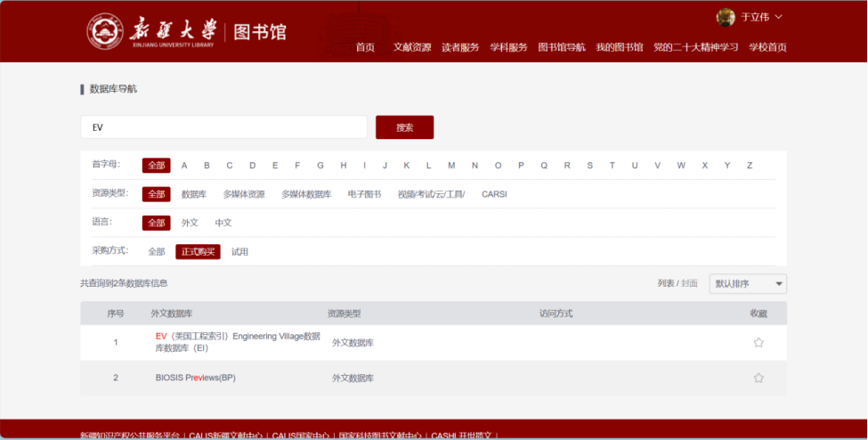This screenshot has height=440, width=868.
Task: Click the 数据库导航 page heading
Action: click(x=113, y=89)
